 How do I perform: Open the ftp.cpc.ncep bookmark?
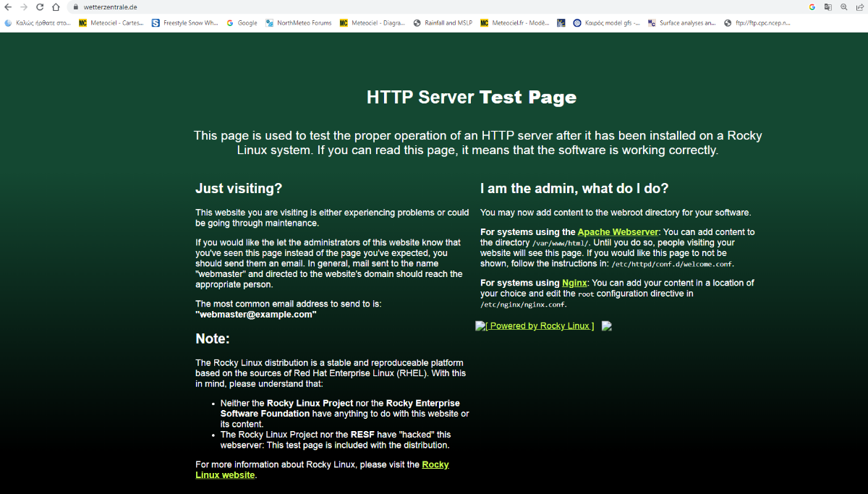(x=757, y=22)
